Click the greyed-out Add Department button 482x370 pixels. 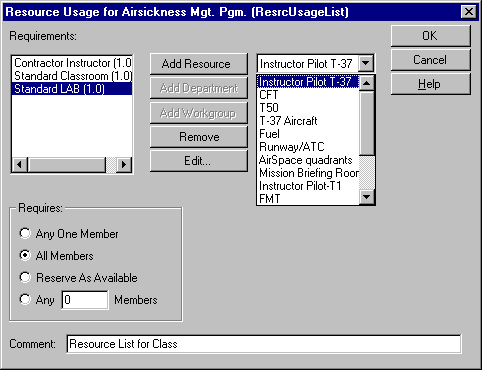[x=199, y=88]
